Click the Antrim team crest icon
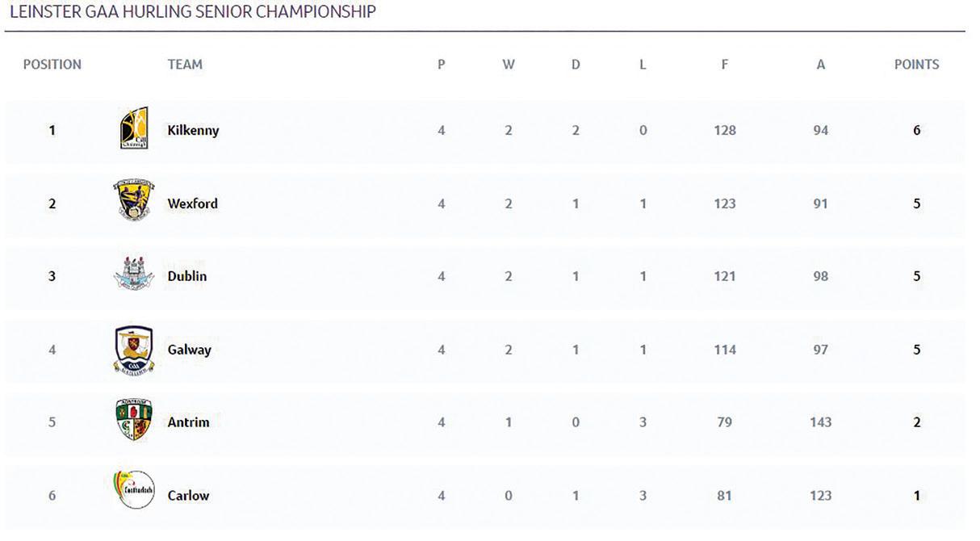Image resolution: width=980 pixels, height=541 pixels. coord(133,421)
